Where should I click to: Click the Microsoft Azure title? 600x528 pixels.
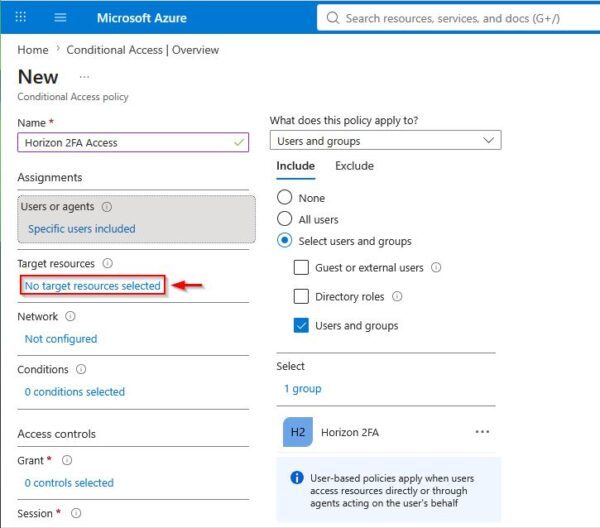142,18
